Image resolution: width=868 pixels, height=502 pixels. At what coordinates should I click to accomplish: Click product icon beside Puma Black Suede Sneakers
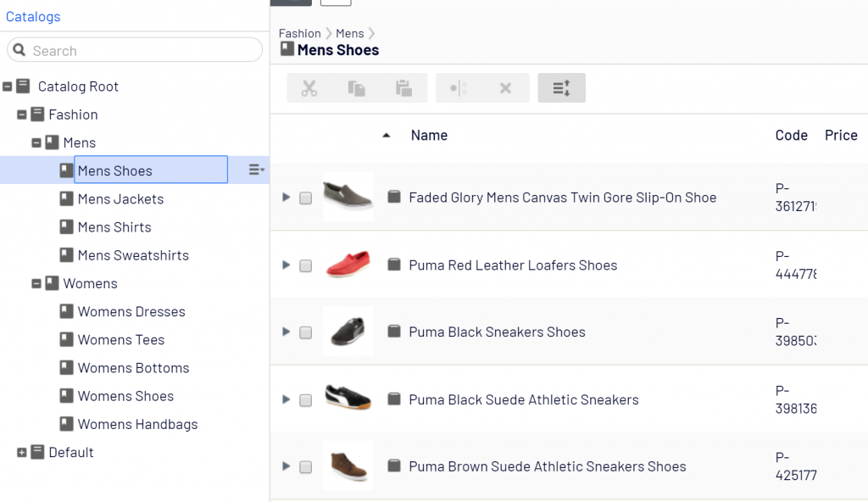tap(394, 399)
